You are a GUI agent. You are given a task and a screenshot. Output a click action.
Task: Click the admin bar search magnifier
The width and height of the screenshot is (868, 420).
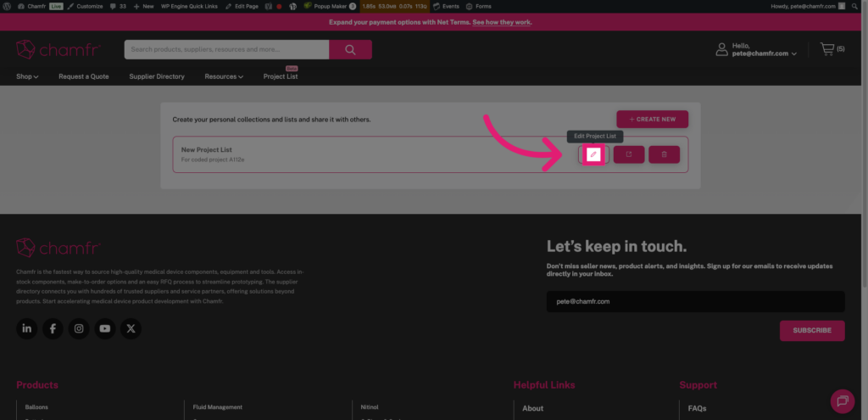(854, 6)
